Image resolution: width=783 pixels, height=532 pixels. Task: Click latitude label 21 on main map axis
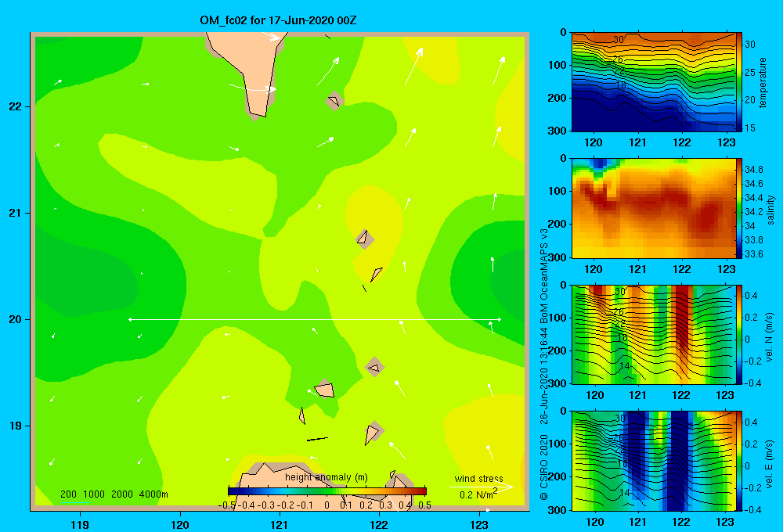tap(15, 213)
